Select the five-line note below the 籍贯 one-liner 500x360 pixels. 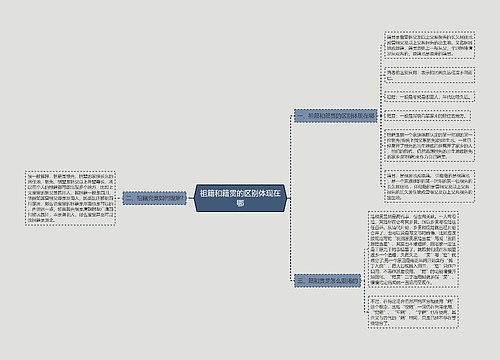coord(429,146)
